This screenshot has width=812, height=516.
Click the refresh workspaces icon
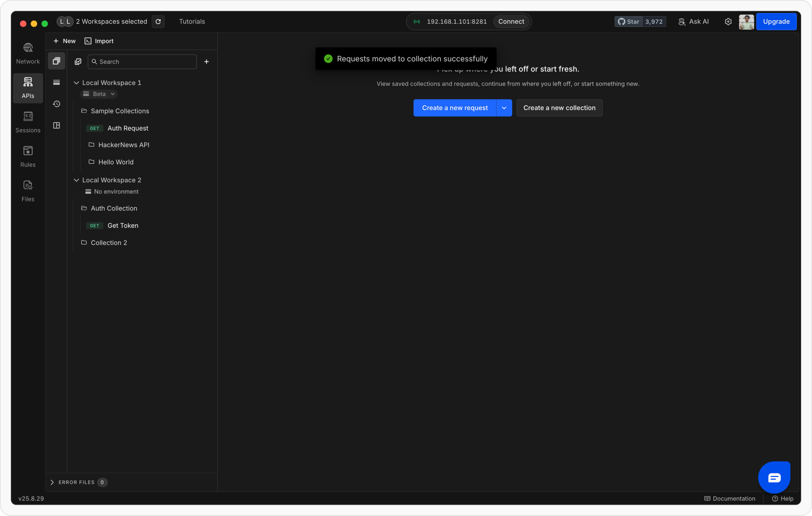tap(158, 21)
